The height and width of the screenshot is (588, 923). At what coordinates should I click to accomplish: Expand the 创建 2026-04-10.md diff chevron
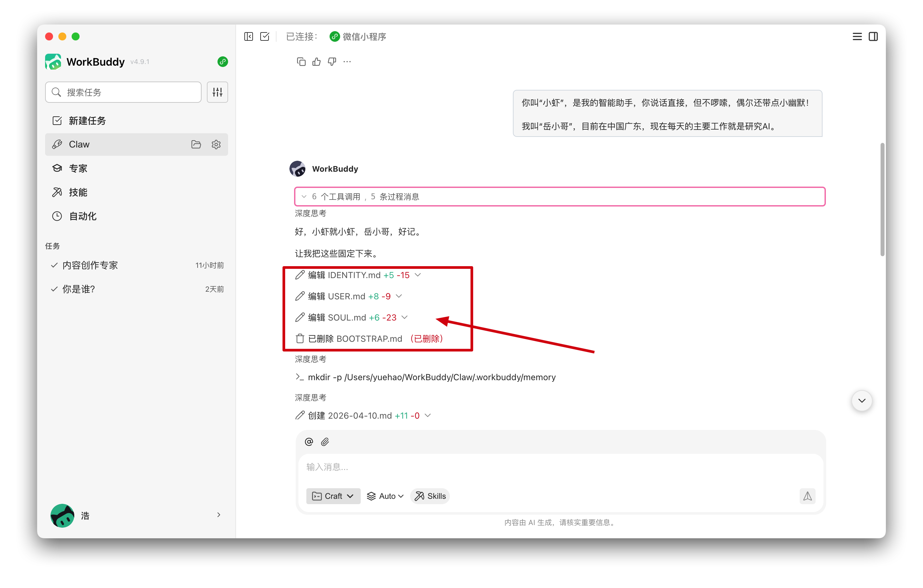click(x=428, y=416)
